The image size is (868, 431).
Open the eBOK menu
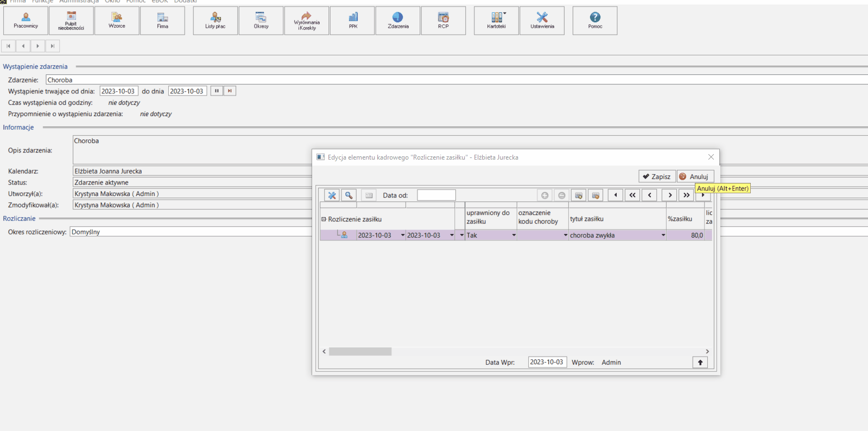point(160,2)
